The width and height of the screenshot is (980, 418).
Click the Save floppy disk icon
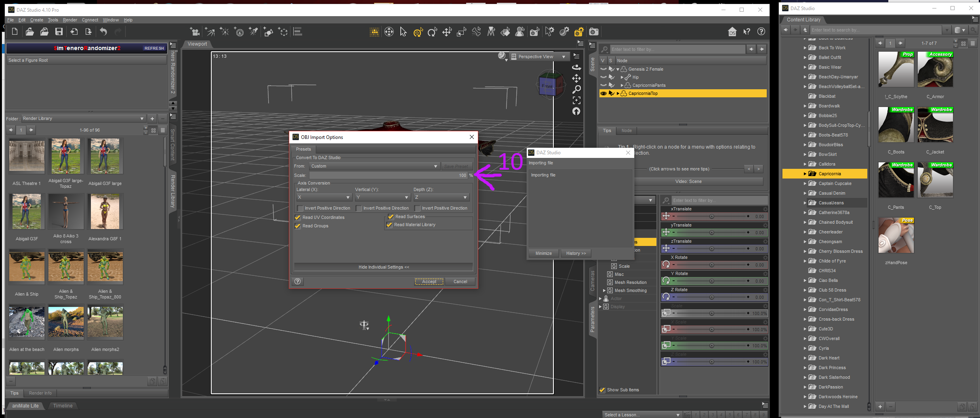pos(59,32)
